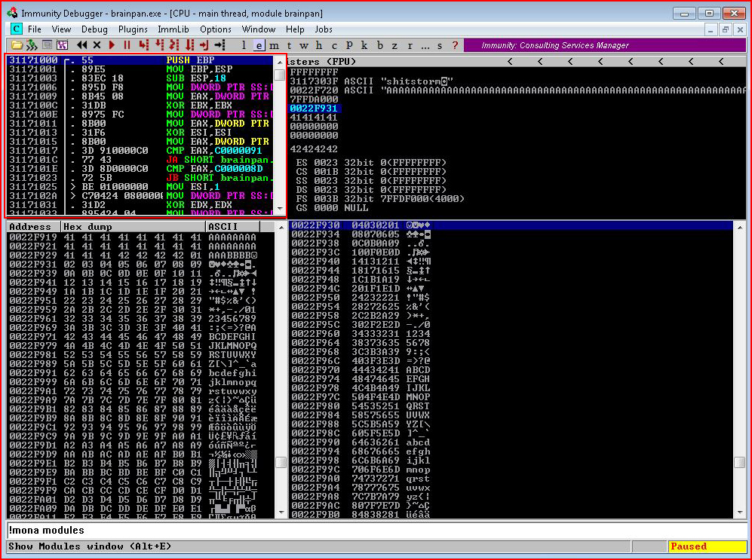
Task: Close the debugged program with the X icon
Action: click(x=97, y=45)
